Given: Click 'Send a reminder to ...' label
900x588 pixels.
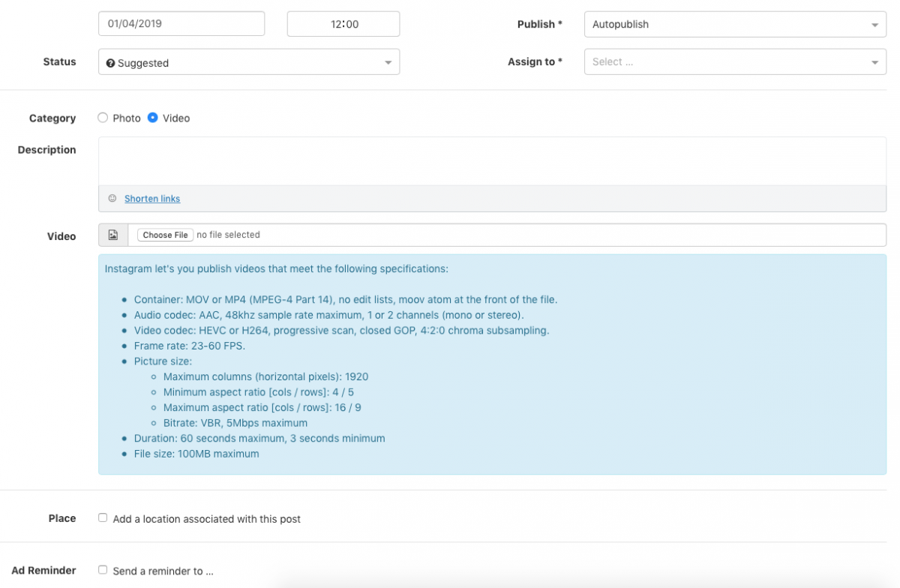Looking at the screenshot, I should point(163,571).
